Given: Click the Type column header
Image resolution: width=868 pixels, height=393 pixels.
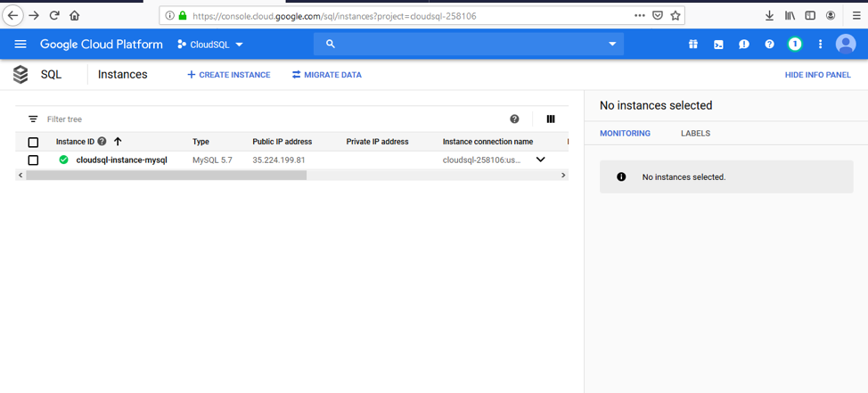Looking at the screenshot, I should (x=201, y=142).
